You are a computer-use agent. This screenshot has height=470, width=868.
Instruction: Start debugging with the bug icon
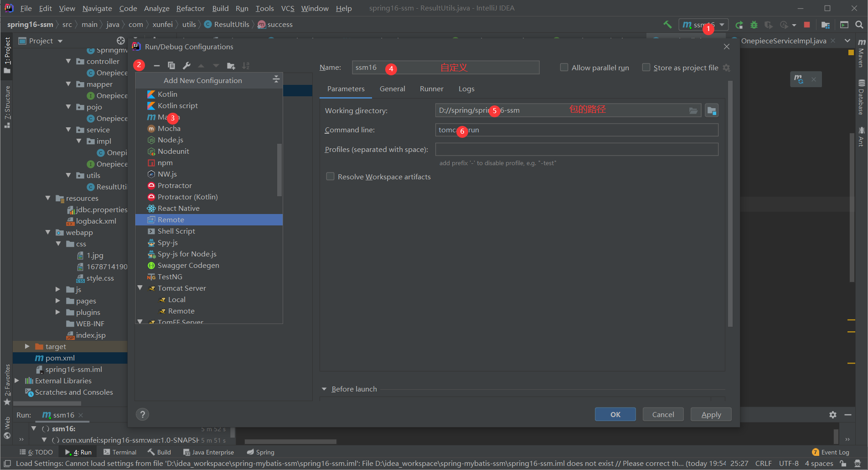point(754,25)
